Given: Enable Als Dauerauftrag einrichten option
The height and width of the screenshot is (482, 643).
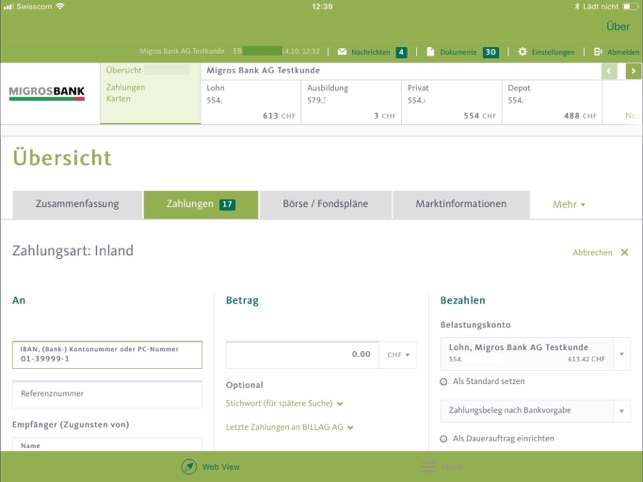Looking at the screenshot, I should click(443, 439).
